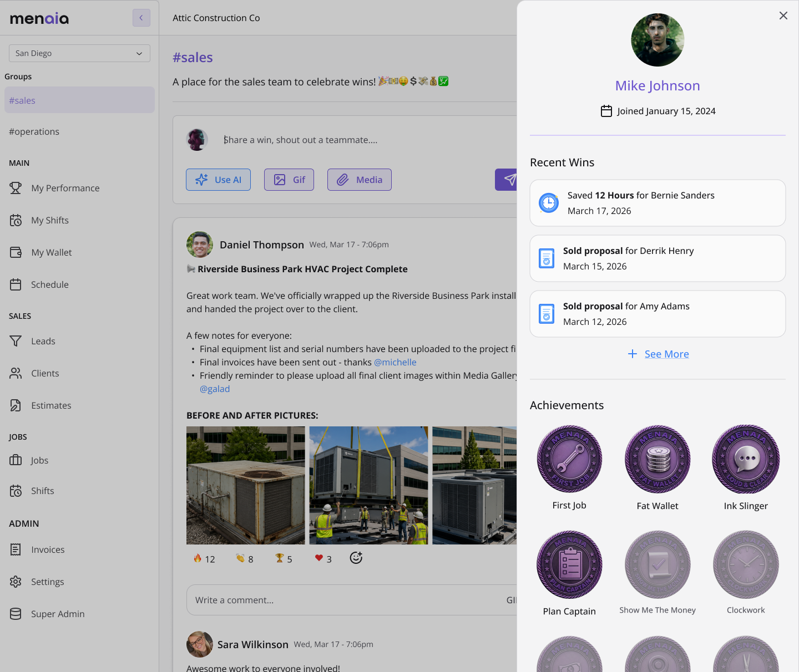The image size is (799, 672).
Task: Toggle the fire reaction with 12
Action: (204, 559)
